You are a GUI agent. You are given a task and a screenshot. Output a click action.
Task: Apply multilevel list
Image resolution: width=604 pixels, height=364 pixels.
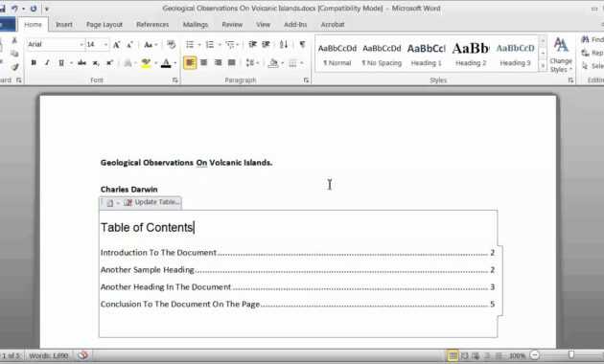pos(230,45)
